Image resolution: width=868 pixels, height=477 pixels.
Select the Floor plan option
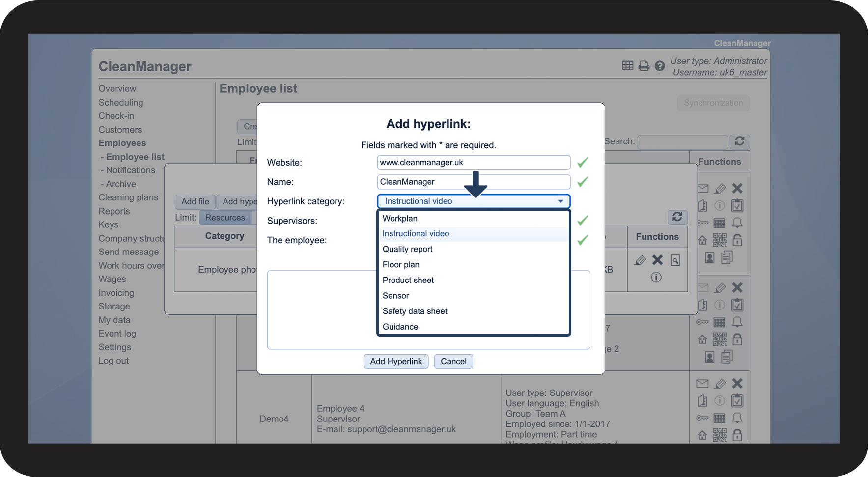pyautogui.click(x=474, y=265)
